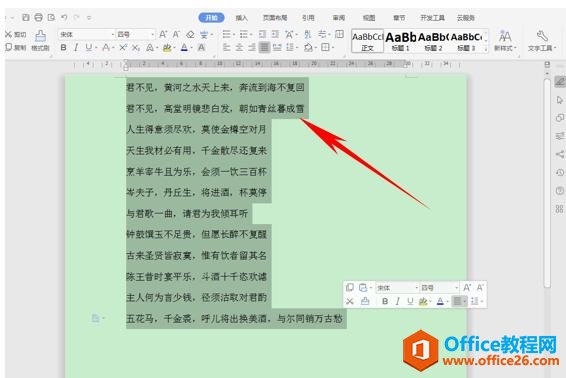Increase indent in ribbon paragraph group
566x378 pixels.
click(x=275, y=34)
